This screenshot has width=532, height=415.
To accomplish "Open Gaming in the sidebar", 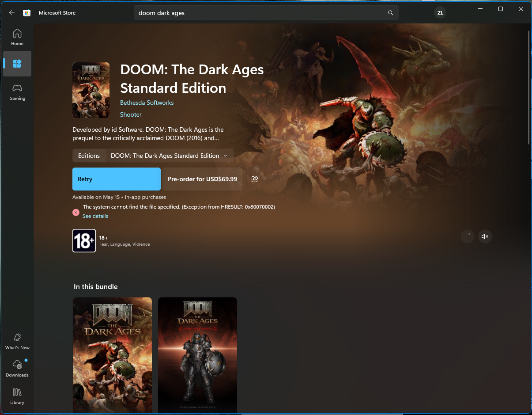I will click(17, 92).
